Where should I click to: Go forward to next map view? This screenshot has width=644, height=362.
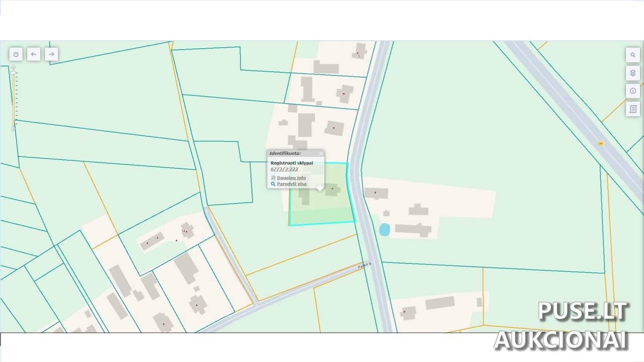tap(51, 54)
